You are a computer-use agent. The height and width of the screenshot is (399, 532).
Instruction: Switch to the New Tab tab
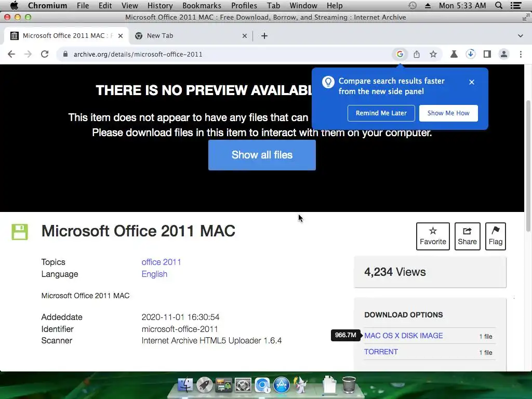click(191, 36)
